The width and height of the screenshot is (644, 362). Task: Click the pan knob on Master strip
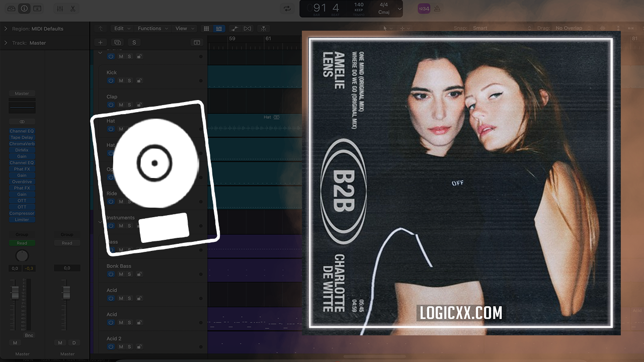point(22,255)
